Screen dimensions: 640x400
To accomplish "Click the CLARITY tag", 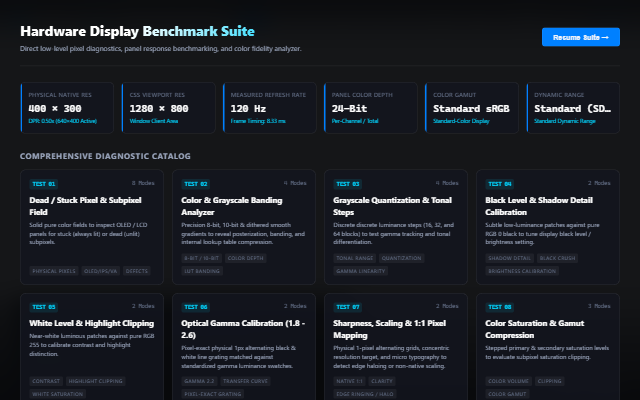I will pos(382,381).
